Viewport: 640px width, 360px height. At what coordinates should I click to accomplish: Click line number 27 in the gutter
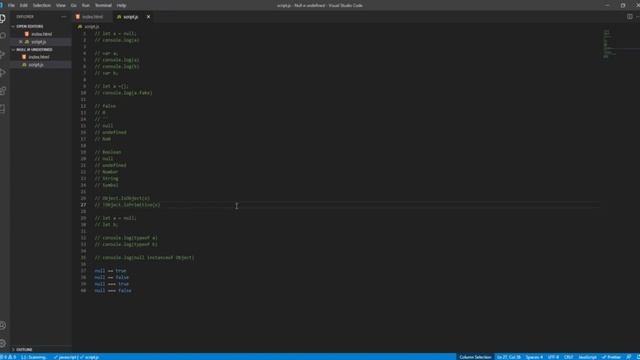(x=83, y=205)
